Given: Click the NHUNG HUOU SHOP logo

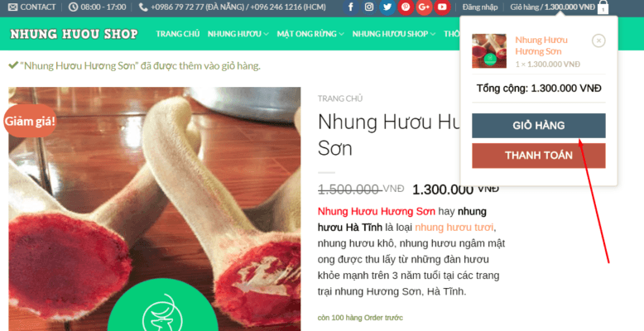Looking at the screenshot, I should tap(74, 34).
